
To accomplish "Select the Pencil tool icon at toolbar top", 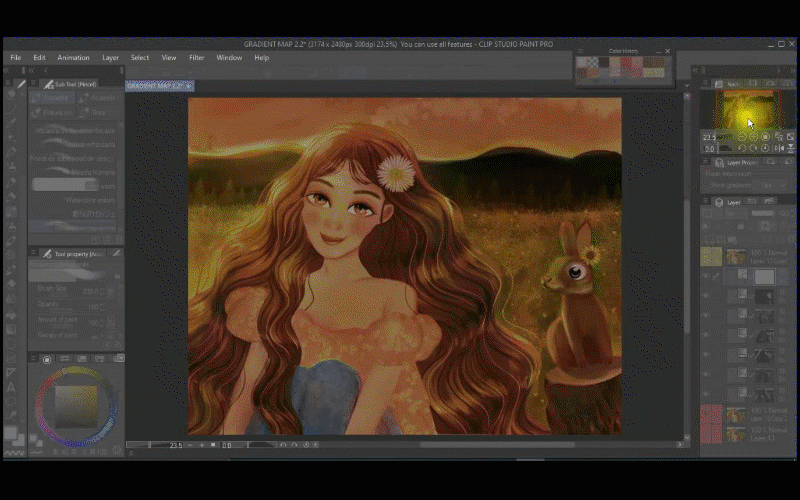I will tap(21, 84).
